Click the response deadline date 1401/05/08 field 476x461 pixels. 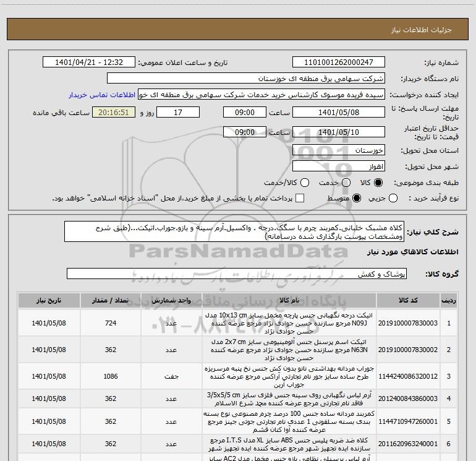tap(338, 113)
